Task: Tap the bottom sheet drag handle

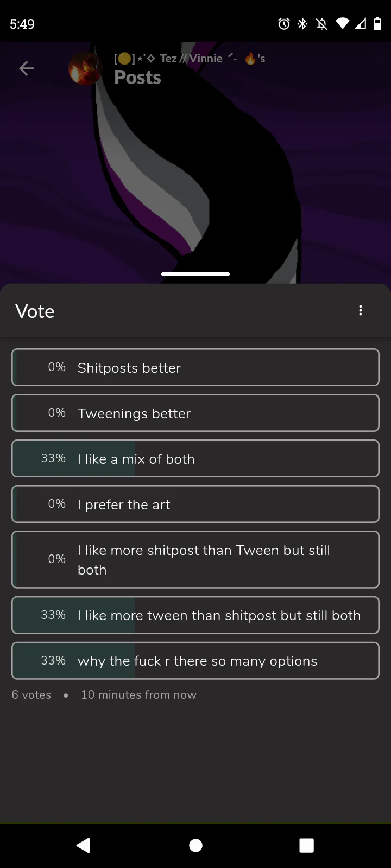Action: [195, 274]
